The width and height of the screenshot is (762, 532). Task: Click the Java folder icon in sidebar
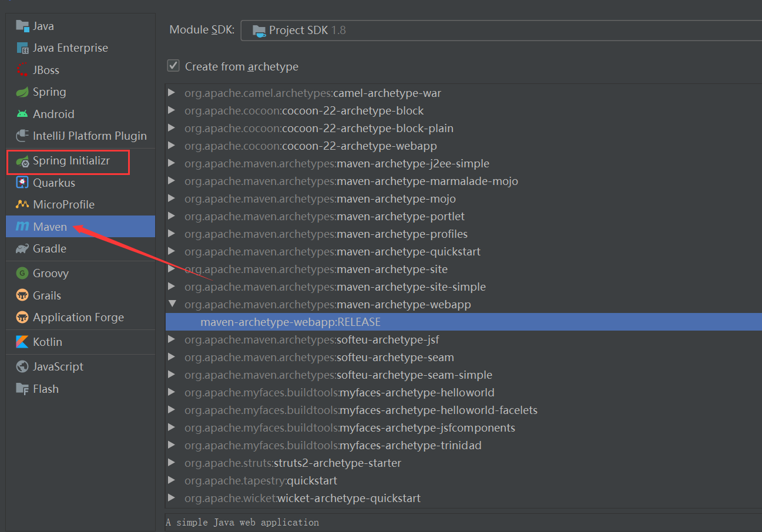tap(22, 26)
